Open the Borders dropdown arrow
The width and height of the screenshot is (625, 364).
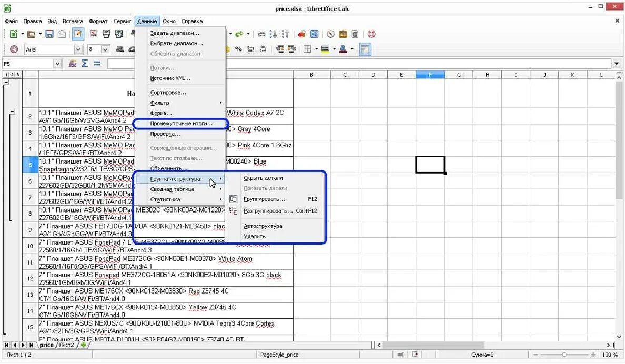point(317,49)
